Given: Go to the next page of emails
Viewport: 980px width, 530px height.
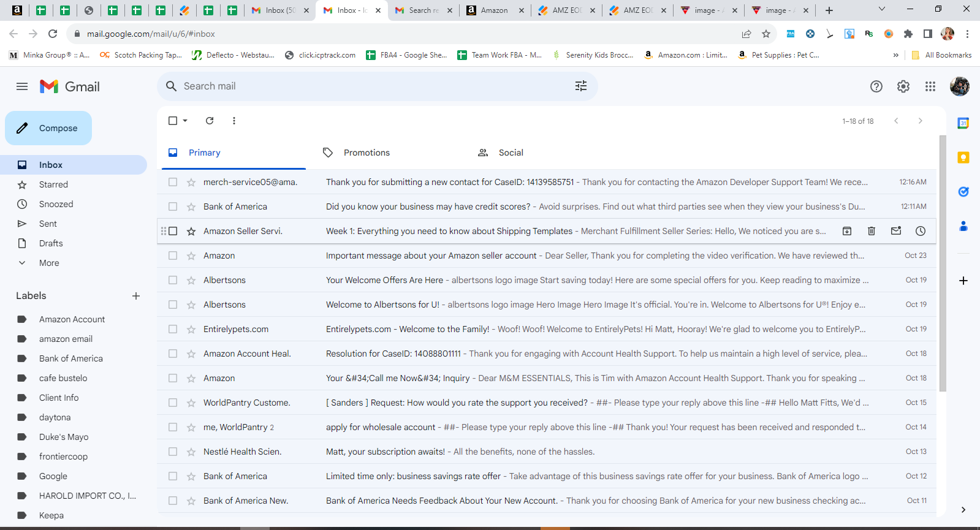Looking at the screenshot, I should click(921, 121).
